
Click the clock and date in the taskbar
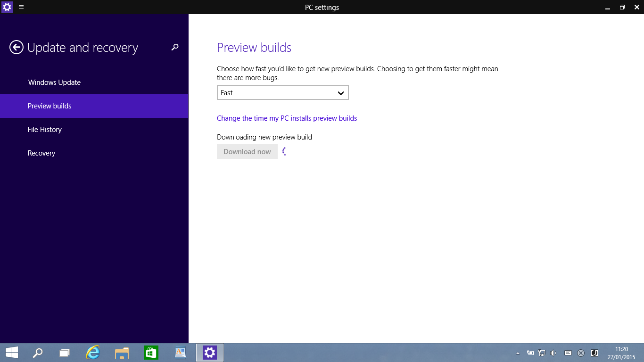(x=621, y=353)
